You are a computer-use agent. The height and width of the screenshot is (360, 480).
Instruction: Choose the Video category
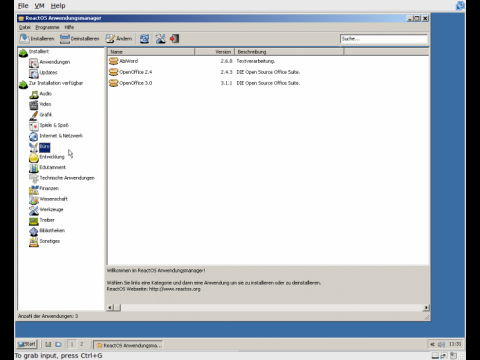[45, 104]
